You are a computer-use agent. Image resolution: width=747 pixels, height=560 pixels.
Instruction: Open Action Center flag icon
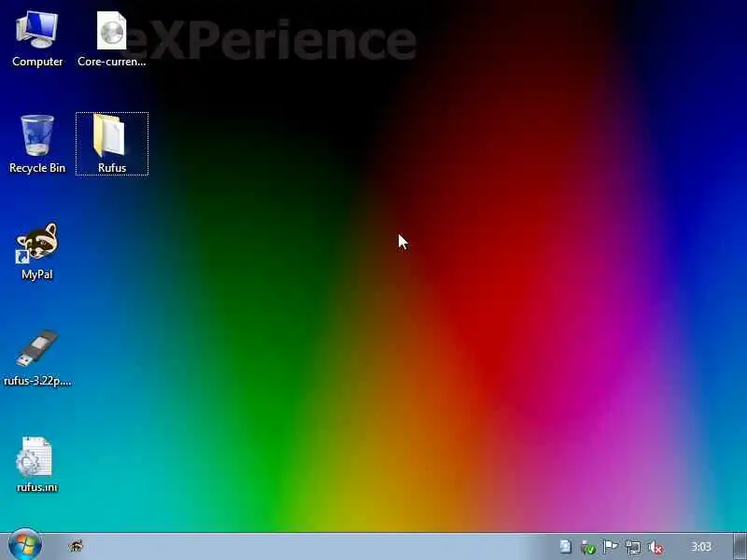[611, 547]
